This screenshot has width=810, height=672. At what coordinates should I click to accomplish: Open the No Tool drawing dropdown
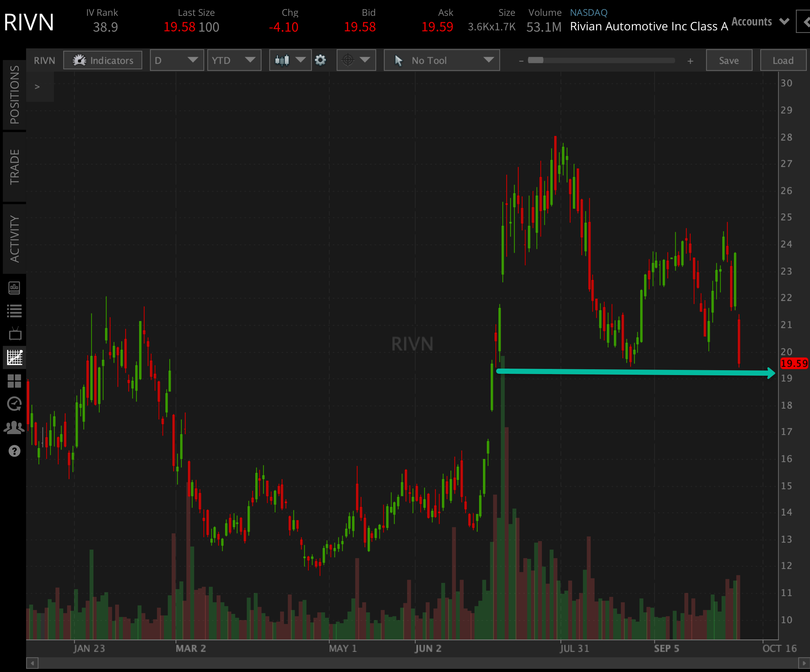pos(442,60)
